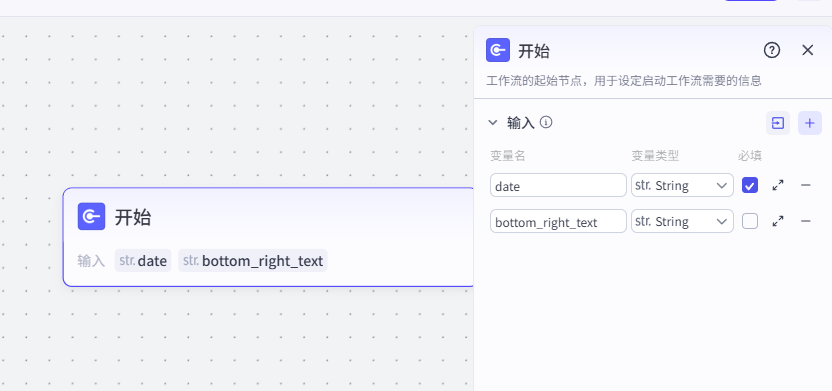The width and height of the screenshot is (832, 391).
Task: Check required for bottom_right_text variable
Action: pos(750,221)
